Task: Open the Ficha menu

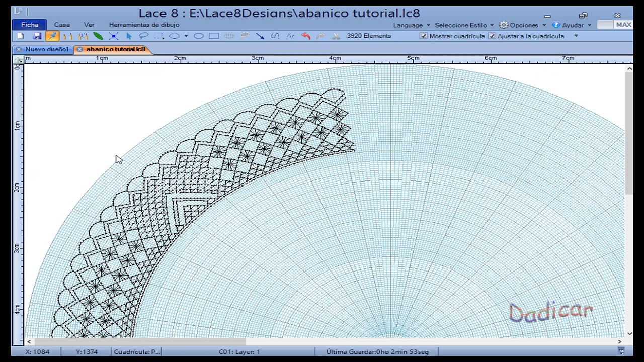Action: 30,25
